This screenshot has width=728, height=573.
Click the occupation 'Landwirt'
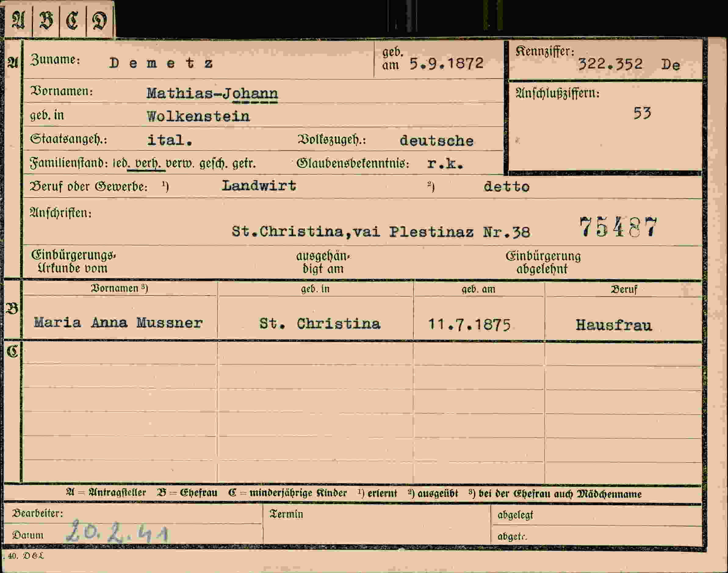pos(259,185)
